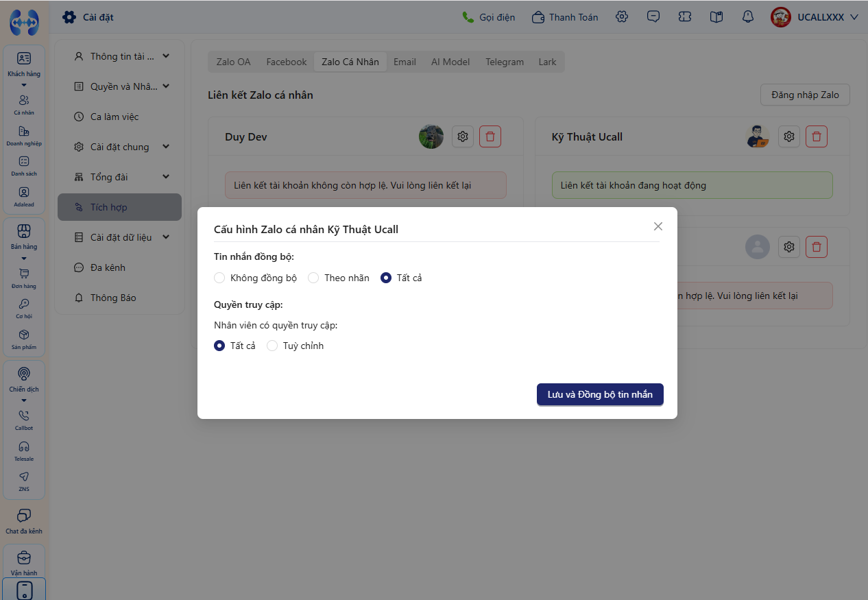
Task: Switch to the Zalo OA tab
Action: (233, 62)
